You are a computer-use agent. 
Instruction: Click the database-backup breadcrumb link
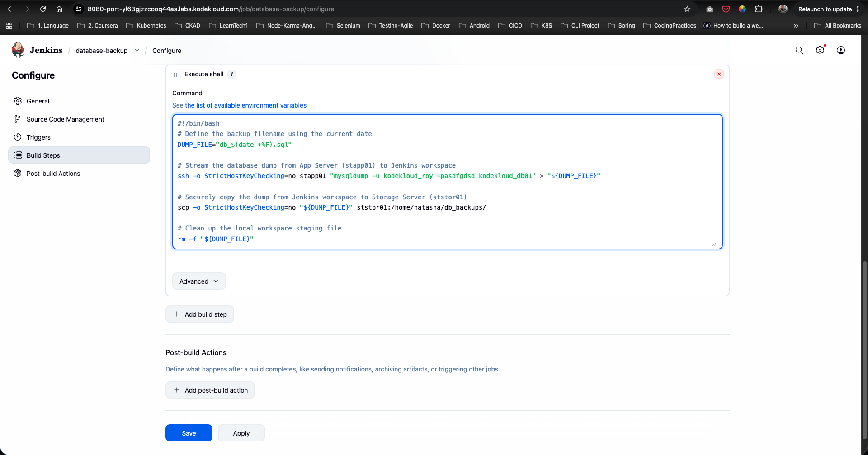(102, 51)
